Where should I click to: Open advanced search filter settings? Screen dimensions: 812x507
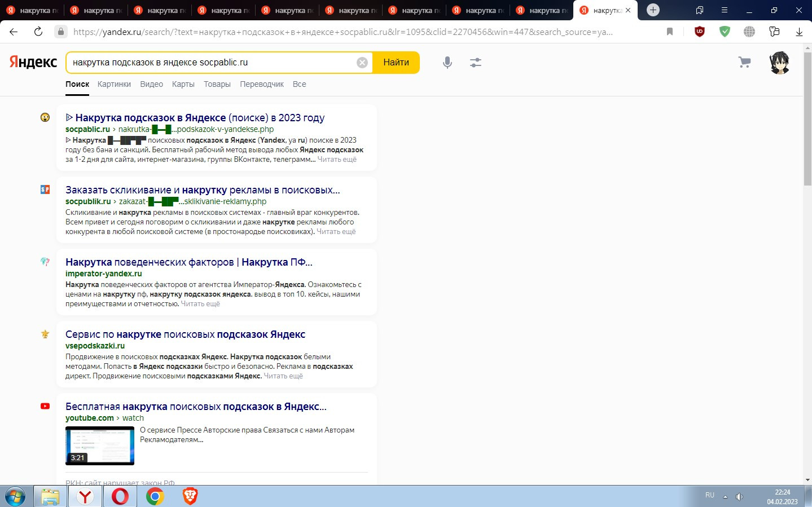pos(476,63)
